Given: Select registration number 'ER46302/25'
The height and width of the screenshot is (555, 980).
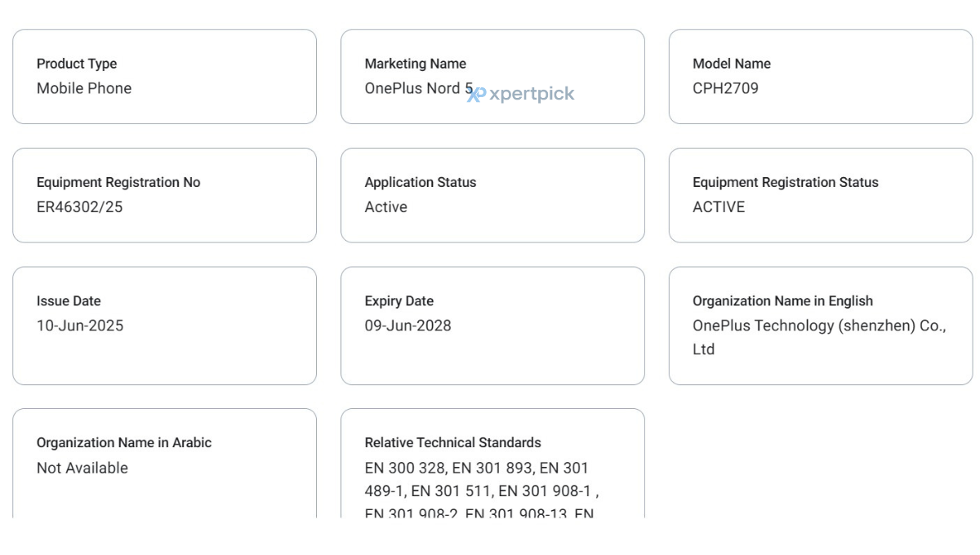Looking at the screenshot, I should [80, 206].
